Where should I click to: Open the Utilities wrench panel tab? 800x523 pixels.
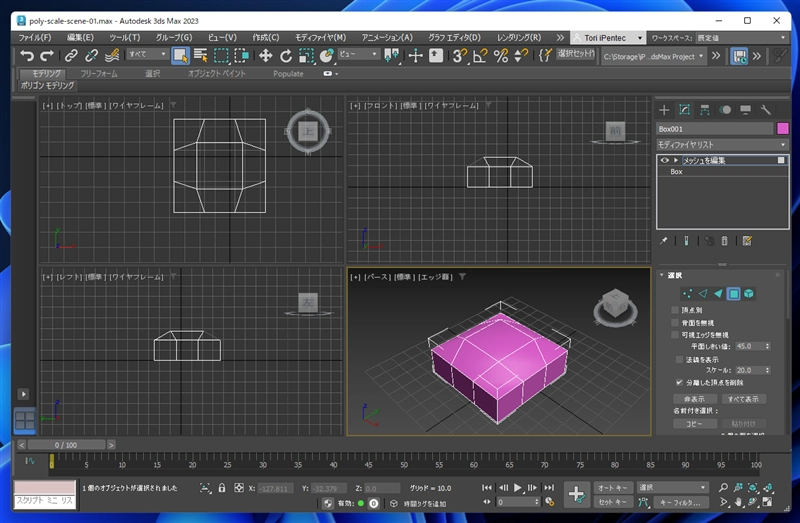765,110
